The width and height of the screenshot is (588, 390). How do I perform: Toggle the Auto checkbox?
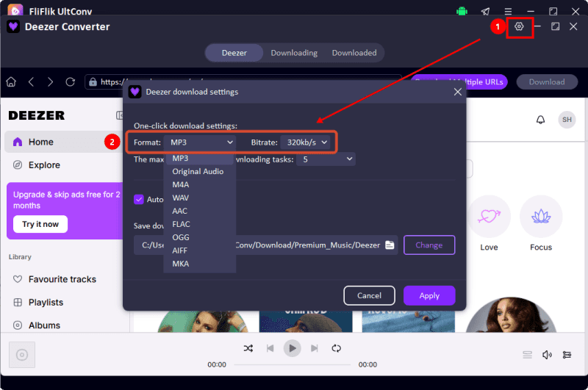(139, 199)
